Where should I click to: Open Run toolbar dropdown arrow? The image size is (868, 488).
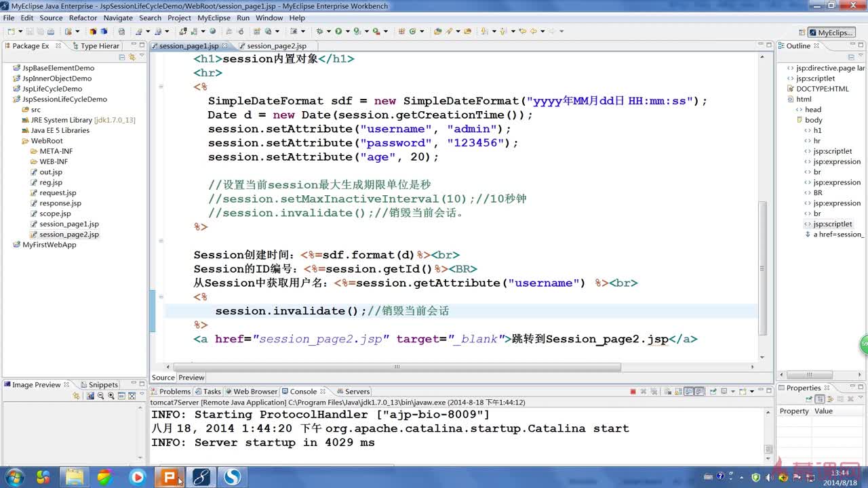347,31
